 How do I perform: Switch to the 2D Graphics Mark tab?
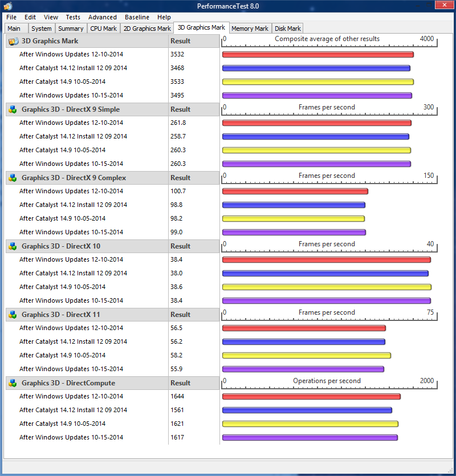click(x=147, y=29)
